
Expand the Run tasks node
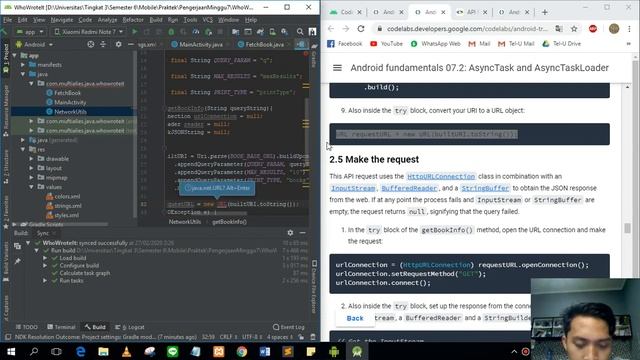(45, 281)
